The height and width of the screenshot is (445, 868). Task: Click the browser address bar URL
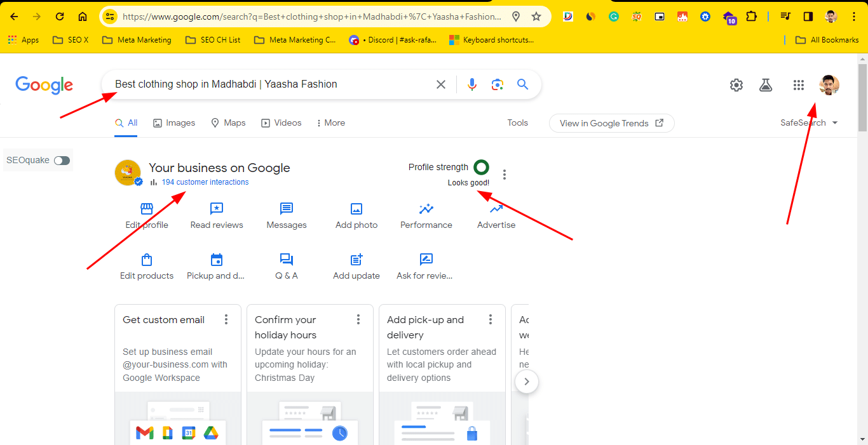point(311,17)
